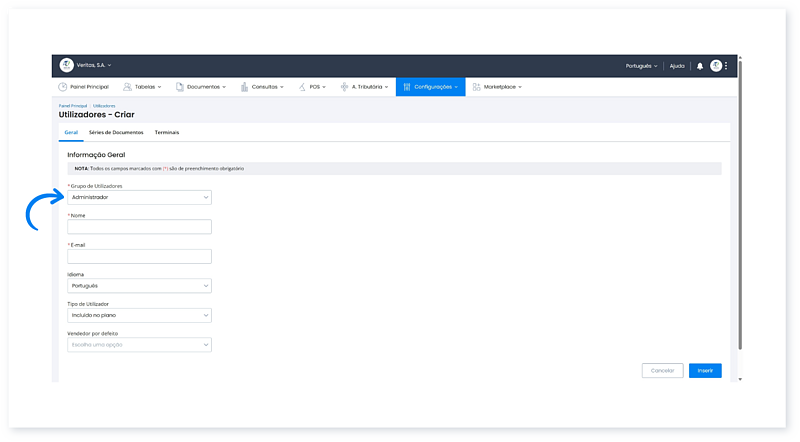Switch to Séries de Documentos tab

point(116,133)
